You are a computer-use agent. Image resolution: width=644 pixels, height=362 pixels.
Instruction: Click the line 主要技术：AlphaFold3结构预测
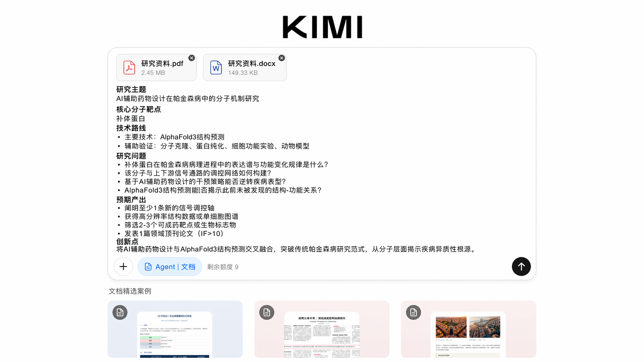pos(174,137)
